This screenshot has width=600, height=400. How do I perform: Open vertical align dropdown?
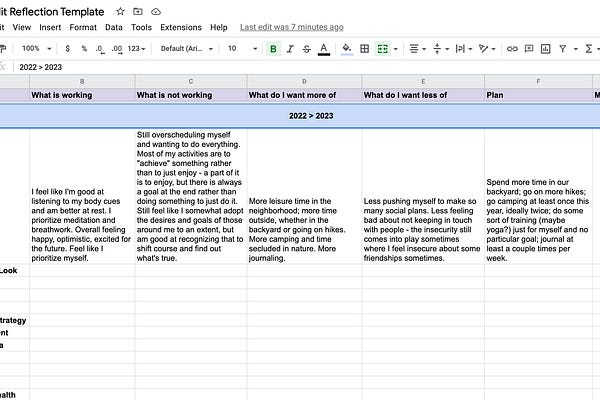[x=441, y=49]
